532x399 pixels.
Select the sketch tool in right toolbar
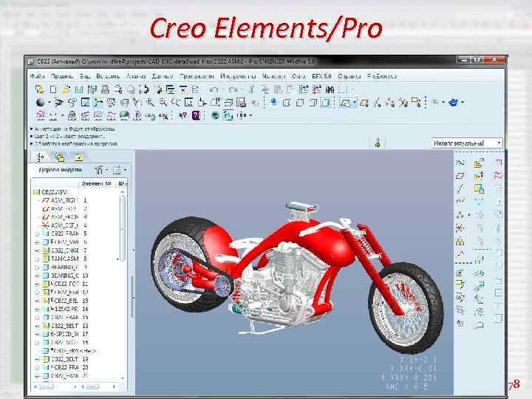(x=460, y=163)
